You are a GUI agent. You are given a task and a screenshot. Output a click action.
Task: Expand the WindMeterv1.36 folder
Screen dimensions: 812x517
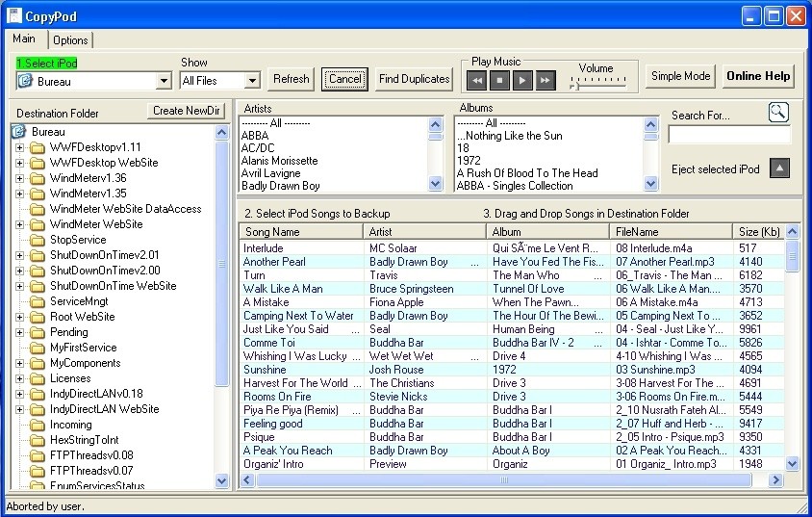(19, 178)
